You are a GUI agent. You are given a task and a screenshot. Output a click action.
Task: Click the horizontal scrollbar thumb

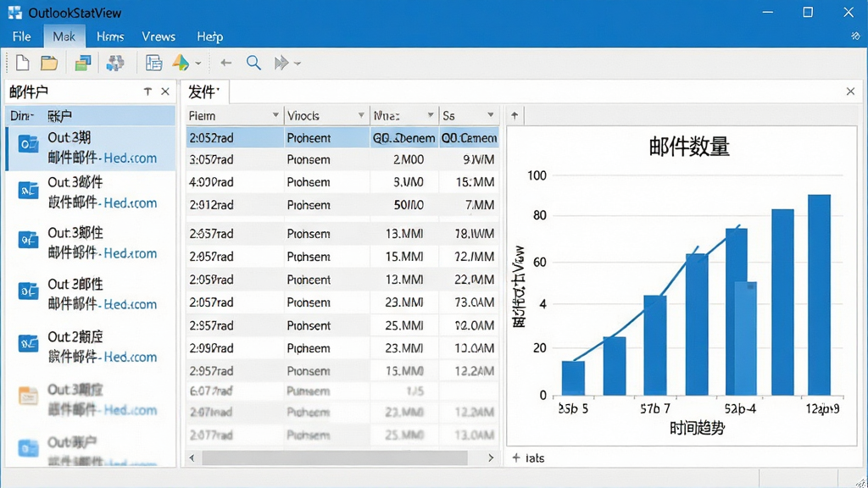[x=334, y=458]
